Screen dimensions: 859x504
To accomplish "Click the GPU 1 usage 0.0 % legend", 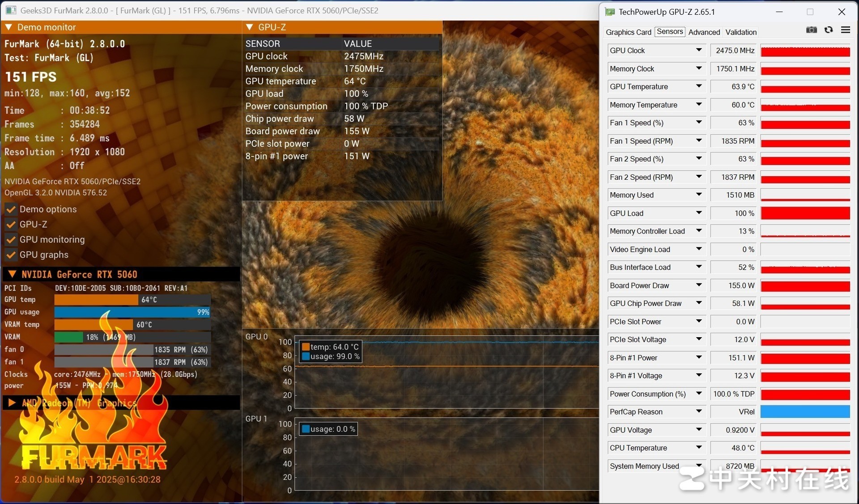I will 328,429.
